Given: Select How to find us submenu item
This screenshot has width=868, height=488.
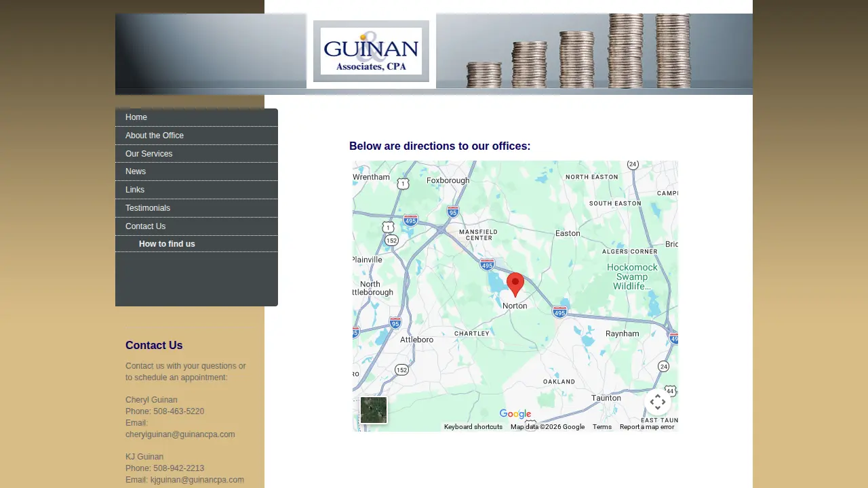Looking at the screenshot, I should 197,244.
